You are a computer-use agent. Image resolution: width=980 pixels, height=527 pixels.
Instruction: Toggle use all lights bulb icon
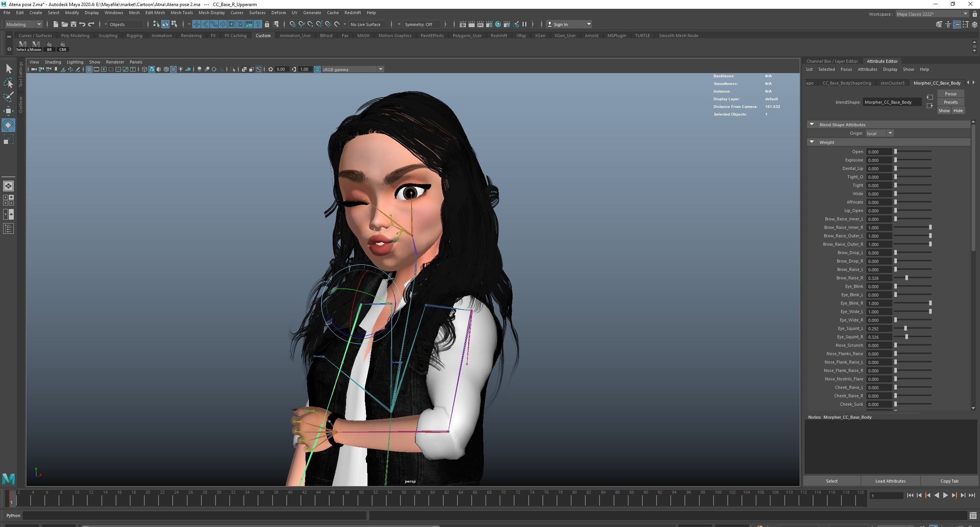click(181, 69)
